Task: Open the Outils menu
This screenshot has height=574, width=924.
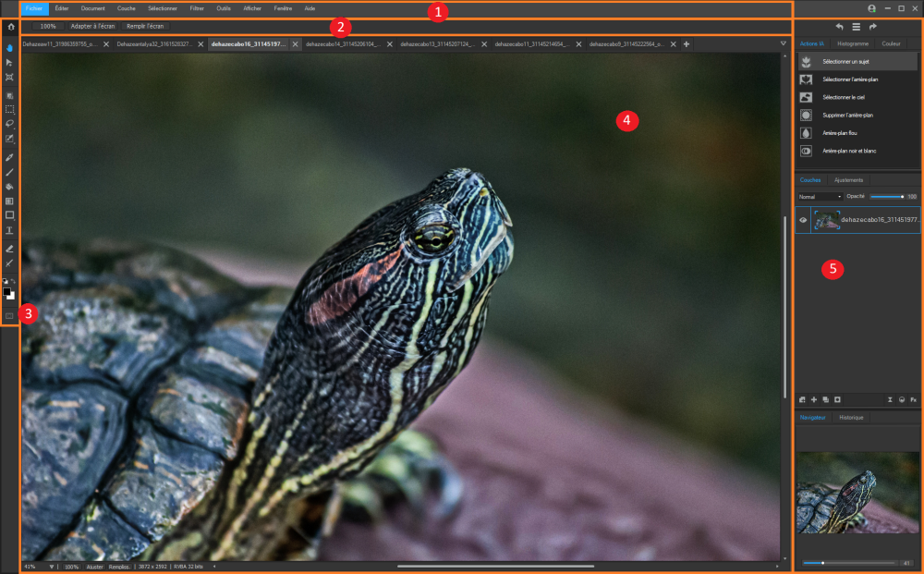Action: coord(224,8)
